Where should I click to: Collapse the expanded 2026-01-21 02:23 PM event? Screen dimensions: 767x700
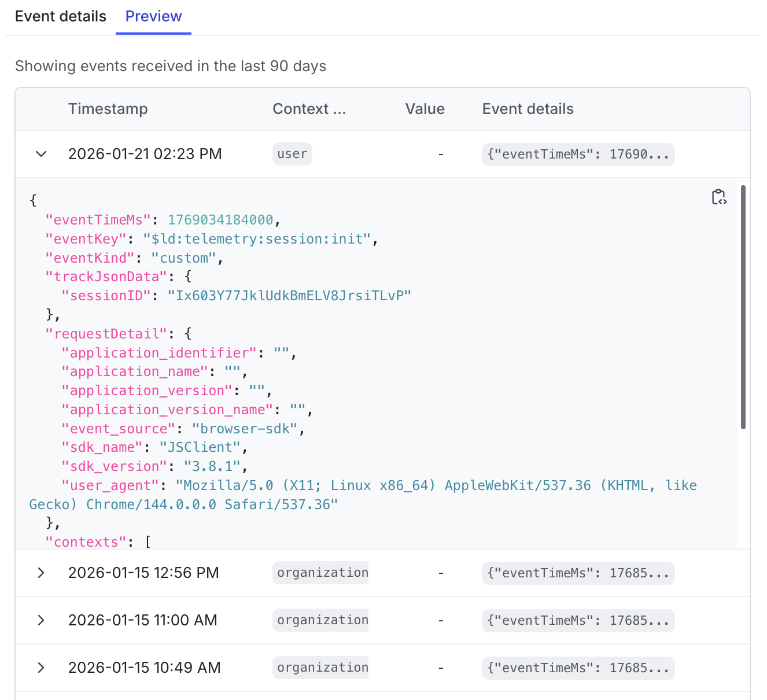40,154
